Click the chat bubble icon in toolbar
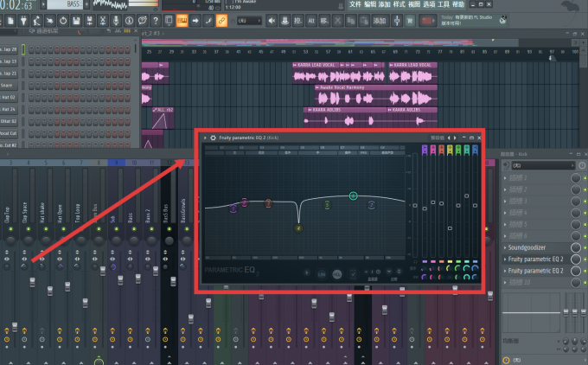 [142, 21]
